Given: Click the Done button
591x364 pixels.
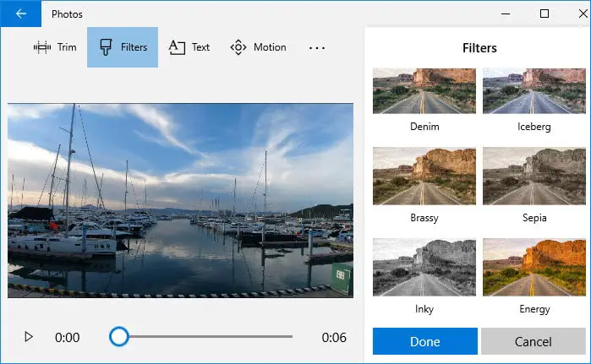Looking at the screenshot, I should 424,341.
